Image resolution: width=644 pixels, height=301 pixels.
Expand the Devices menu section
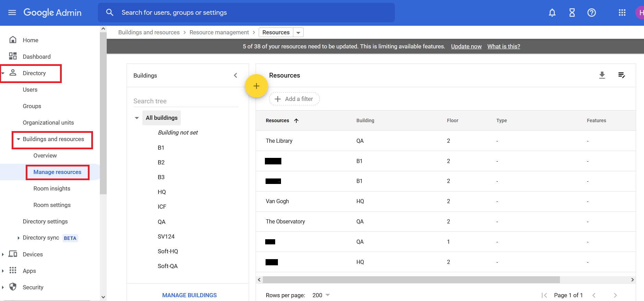point(3,254)
